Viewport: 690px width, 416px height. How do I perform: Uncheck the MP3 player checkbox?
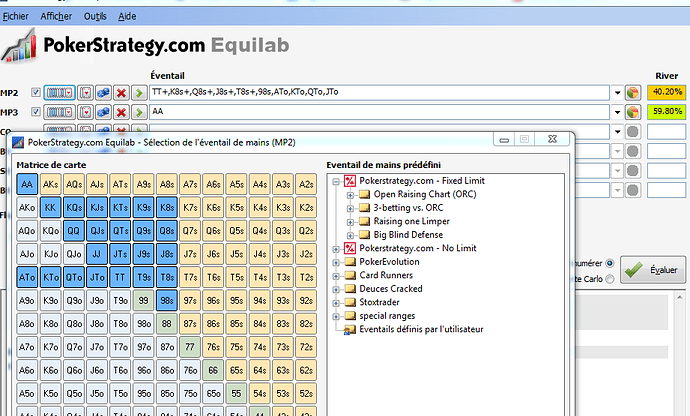(x=36, y=112)
